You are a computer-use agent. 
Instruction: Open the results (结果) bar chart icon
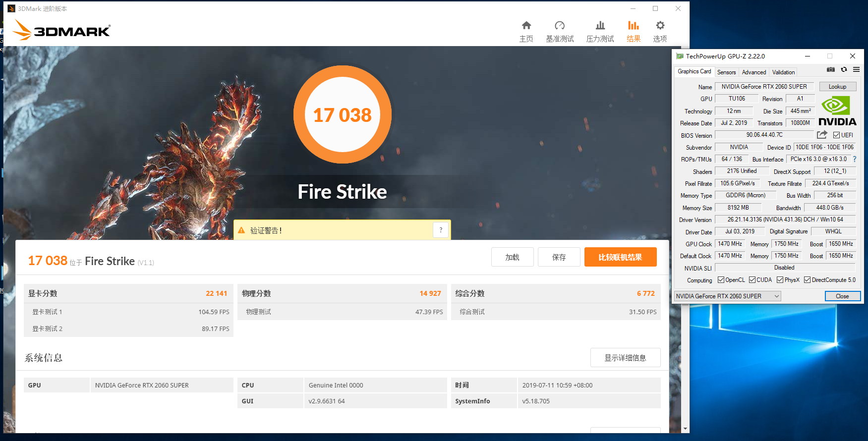point(634,25)
